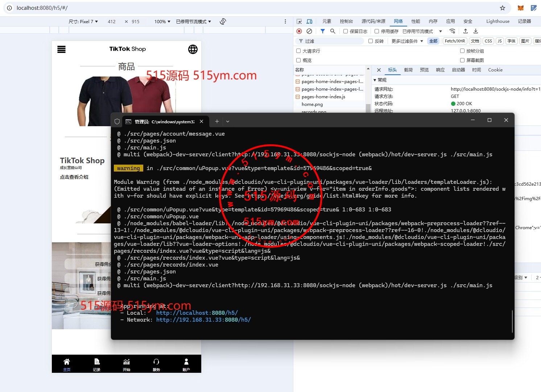Check the 反转 filter option
The image size is (541, 392).
tap(371, 41)
